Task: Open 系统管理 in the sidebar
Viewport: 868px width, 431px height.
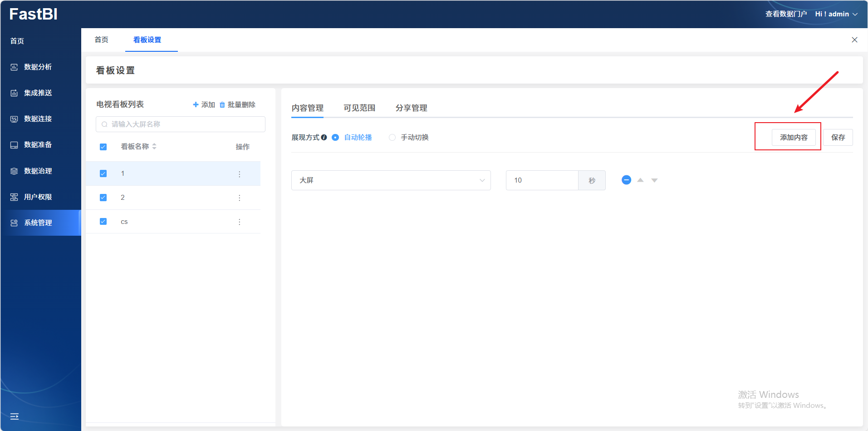Action: (38, 223)
